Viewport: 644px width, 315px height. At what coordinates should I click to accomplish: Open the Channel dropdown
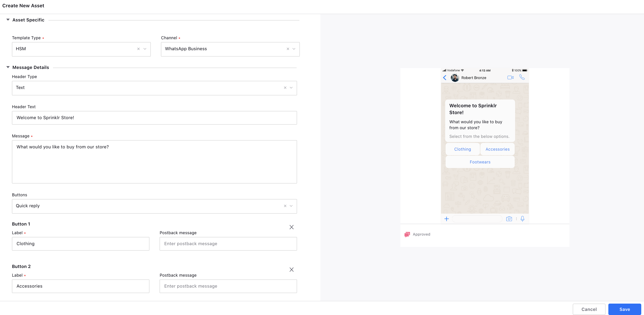[x=294, y=49]
